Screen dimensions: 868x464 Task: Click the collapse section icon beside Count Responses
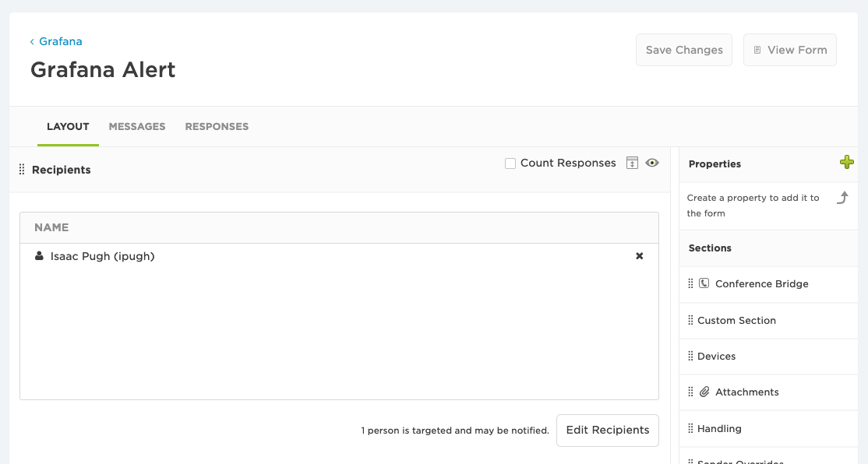[632, 163]
